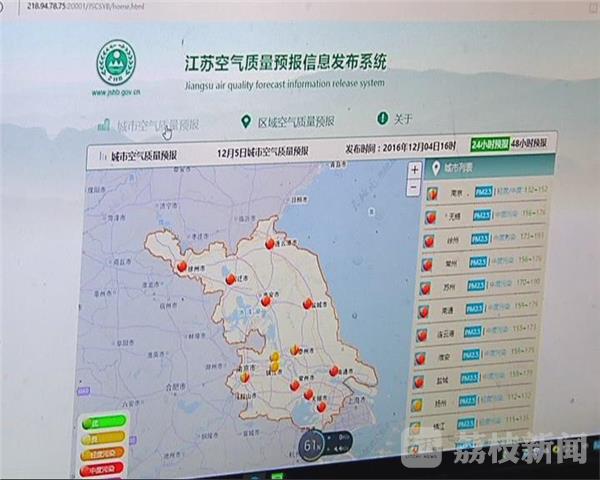600x480 pixels.
Task: Switch to 48小时预报 forecast
Action: tap(529, 144)
